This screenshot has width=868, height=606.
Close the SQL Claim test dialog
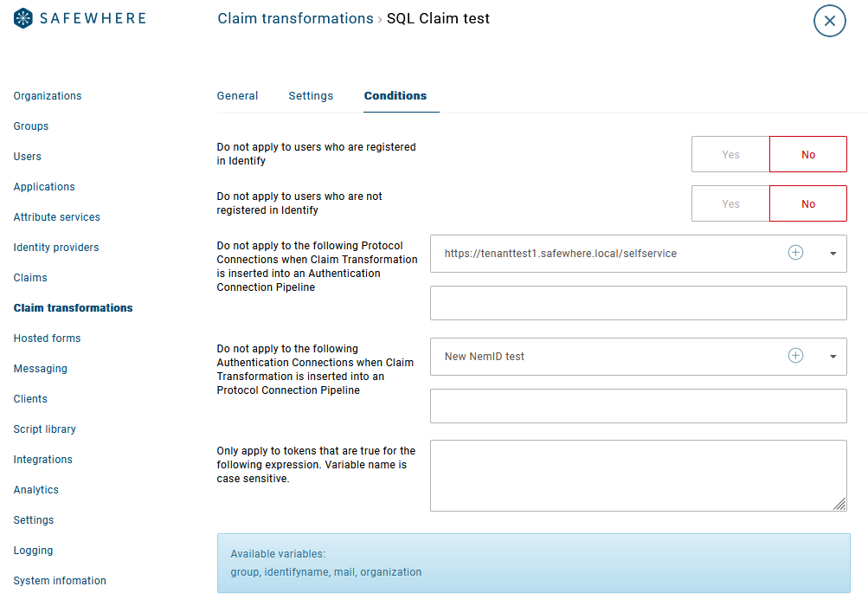829,21
